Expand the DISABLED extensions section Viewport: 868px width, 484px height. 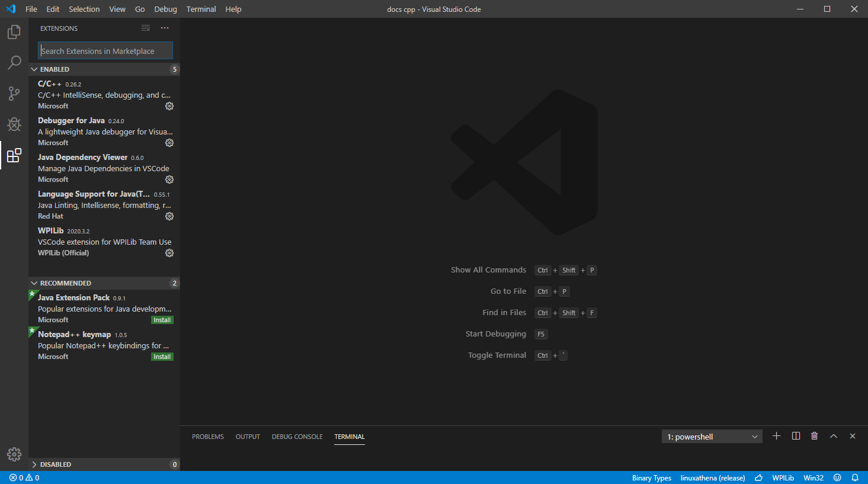(104, 464)
